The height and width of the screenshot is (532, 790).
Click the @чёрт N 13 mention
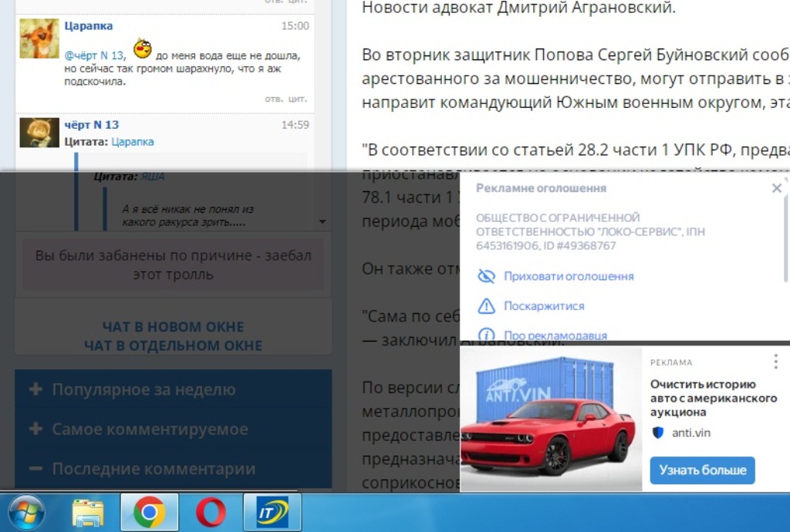click(x=93, y=56)
